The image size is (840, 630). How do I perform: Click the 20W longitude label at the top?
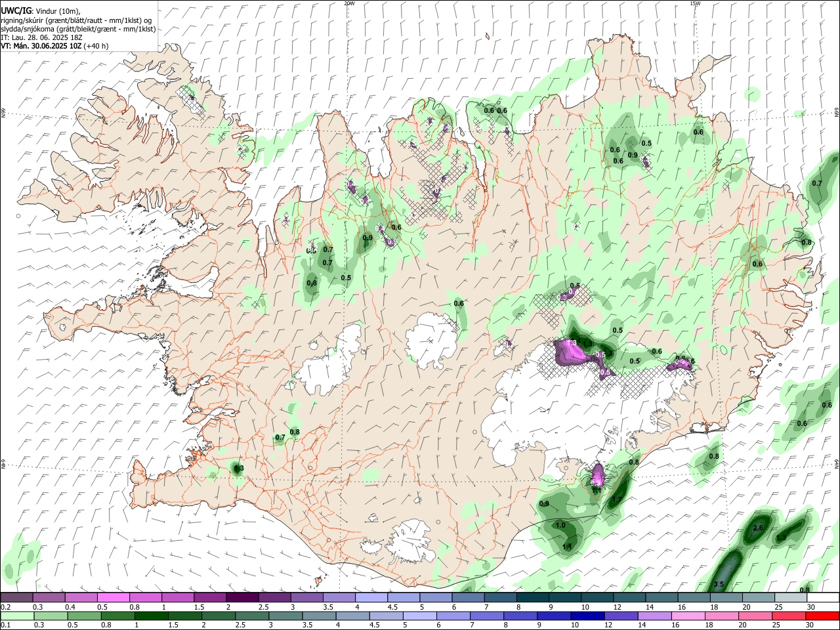pyautogui.click(x=349, y=3)
